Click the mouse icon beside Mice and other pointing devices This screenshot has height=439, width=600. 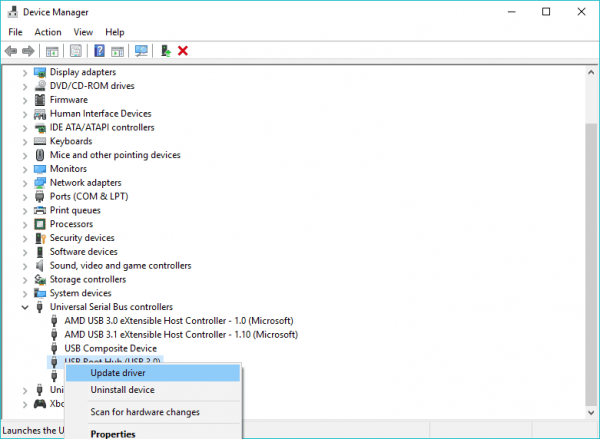tap(40, 155)
